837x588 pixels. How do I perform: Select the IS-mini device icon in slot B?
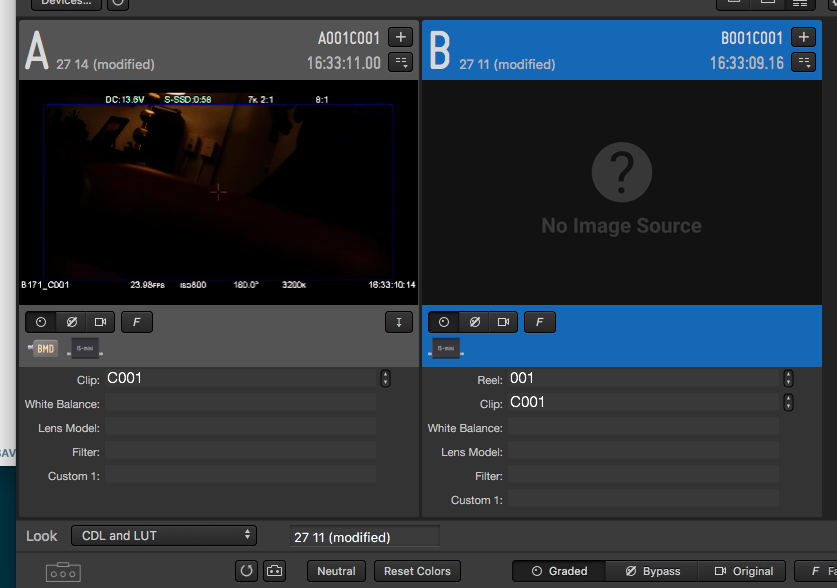(x=448, y=348)
